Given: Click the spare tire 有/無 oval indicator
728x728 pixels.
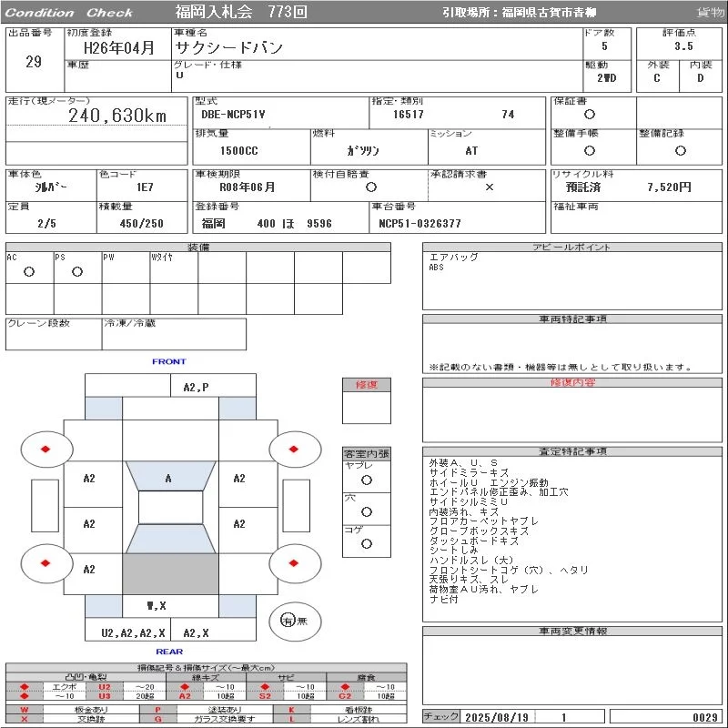Looking at the screenshot, I should click(295, 621).
